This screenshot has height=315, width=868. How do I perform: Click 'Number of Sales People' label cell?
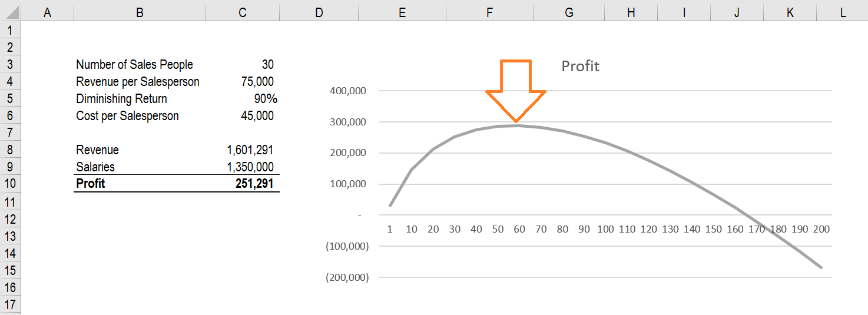tap(134, 64)
